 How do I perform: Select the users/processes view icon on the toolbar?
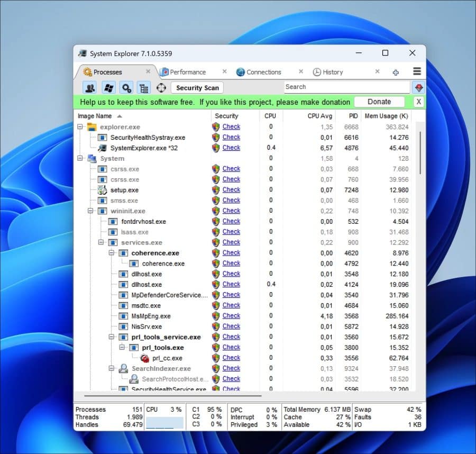click(90, 87)
